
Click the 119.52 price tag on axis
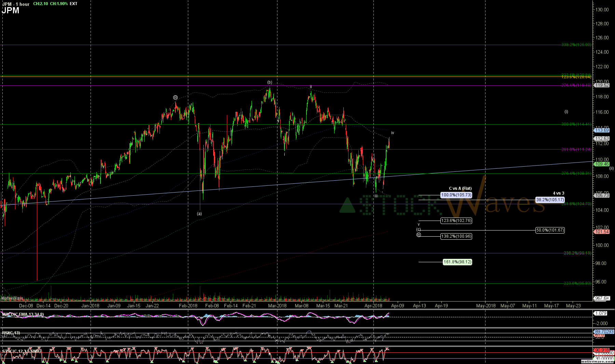[602, 85]
